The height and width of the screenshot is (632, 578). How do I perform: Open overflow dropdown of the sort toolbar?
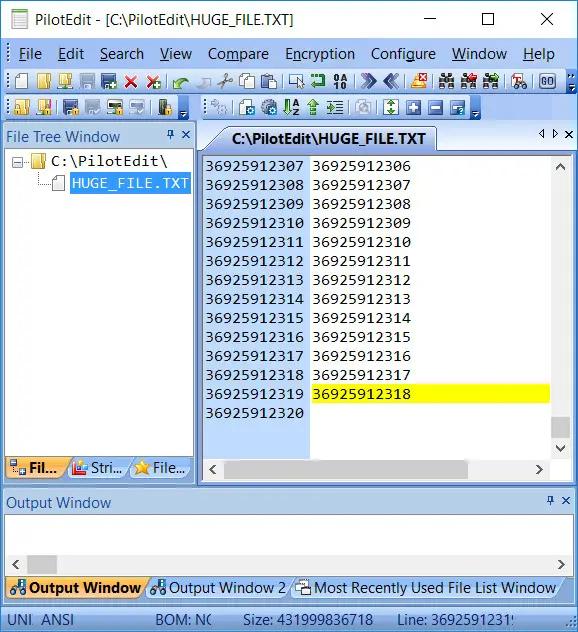pos(476,108)
